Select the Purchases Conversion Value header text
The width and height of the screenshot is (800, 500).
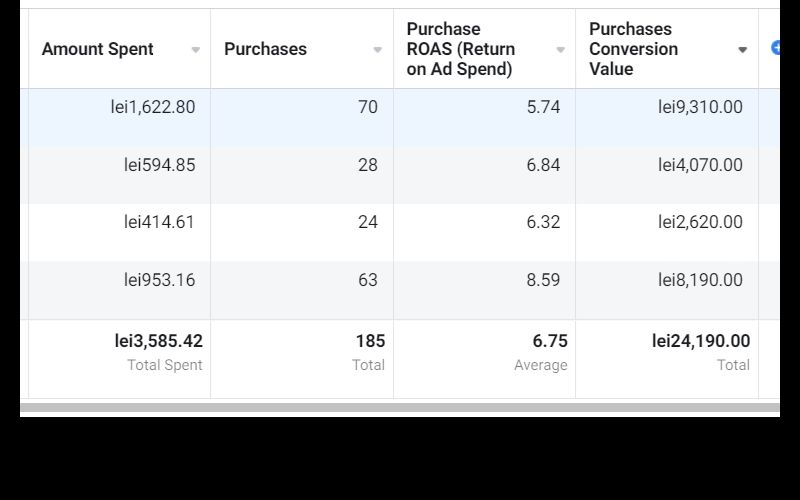(633, 49)
